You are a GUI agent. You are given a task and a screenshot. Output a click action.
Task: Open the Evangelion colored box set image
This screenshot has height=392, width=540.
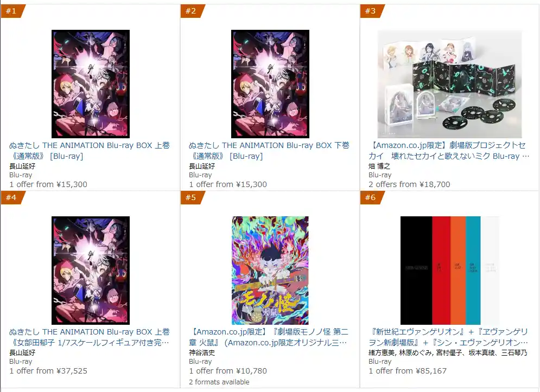(x=450, y=271)
